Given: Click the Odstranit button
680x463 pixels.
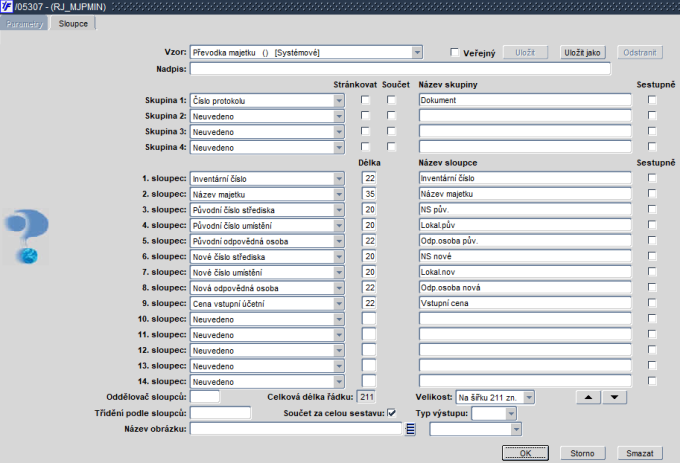Looking at the screenshot, I should 640,52.
